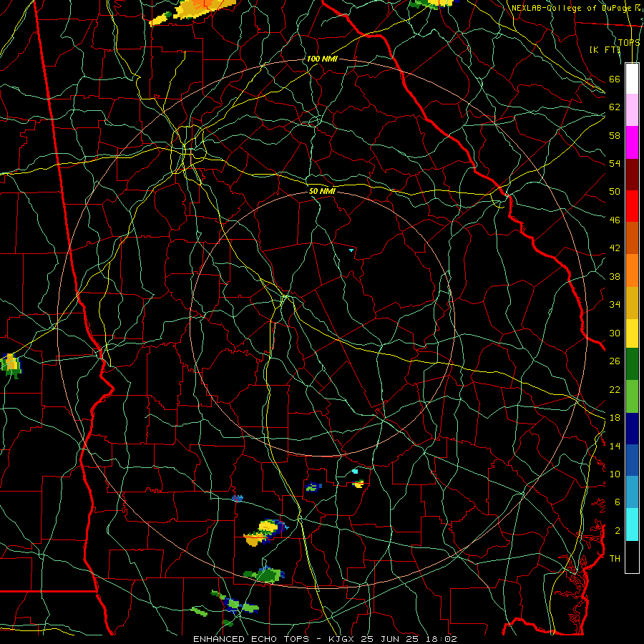644x644 pixels.
Task: Select the cyan legend swatch
Action: pos(632,525)
